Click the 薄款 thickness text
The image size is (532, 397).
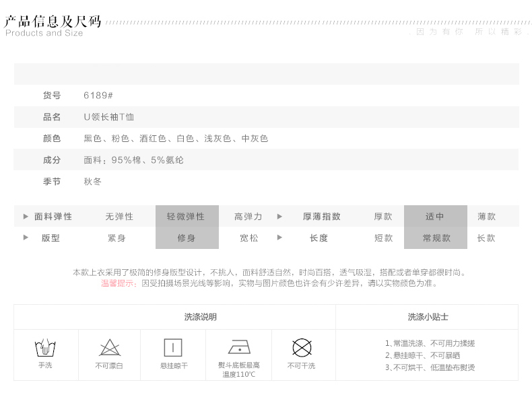click(x=486, y=216)
